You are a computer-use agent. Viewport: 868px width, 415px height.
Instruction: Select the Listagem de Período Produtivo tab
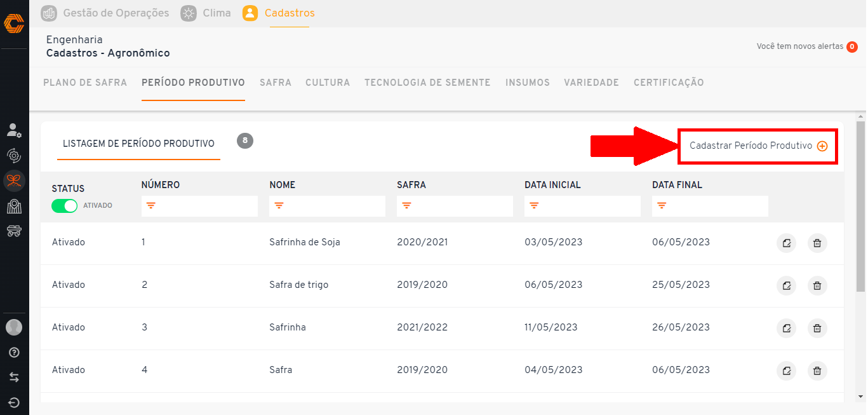point(138,144)
